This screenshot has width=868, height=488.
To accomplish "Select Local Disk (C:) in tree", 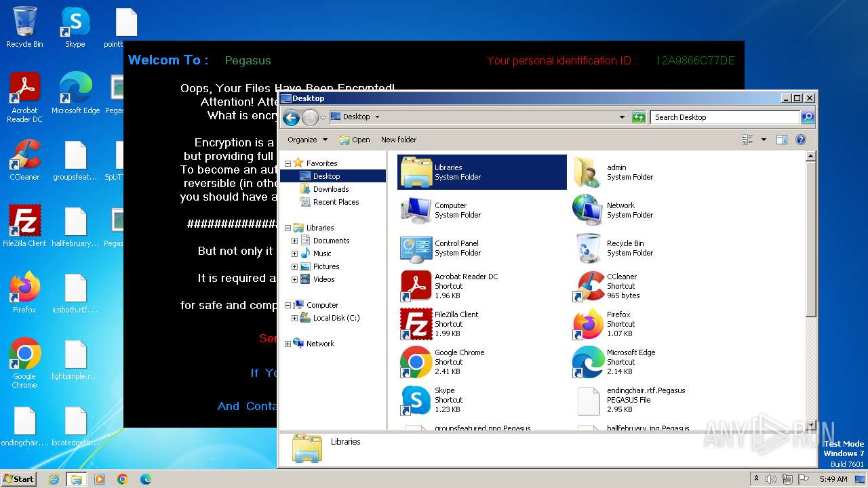I will [336, 318].
